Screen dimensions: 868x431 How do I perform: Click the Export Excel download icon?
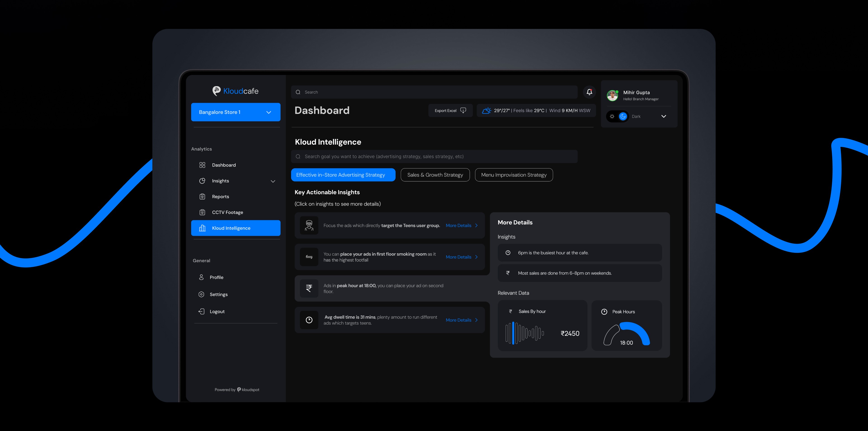(463, 110)
